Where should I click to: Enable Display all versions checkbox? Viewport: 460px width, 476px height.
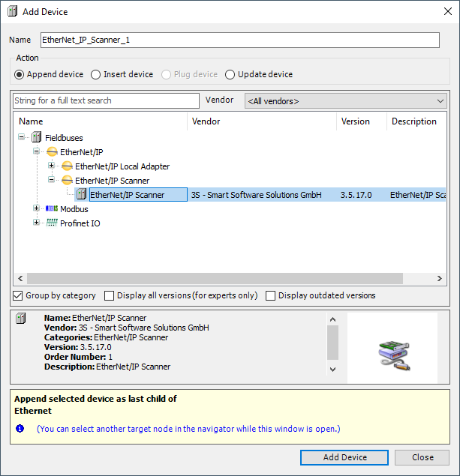110,295
